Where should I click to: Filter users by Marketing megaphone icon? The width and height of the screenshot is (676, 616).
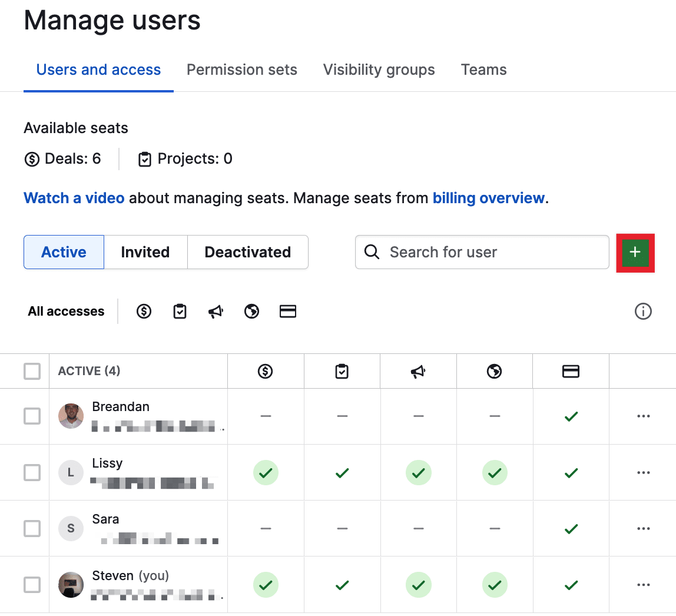coord(216,311)
